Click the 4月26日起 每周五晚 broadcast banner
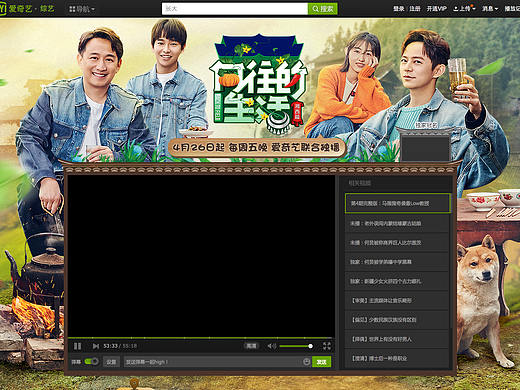Viewport: 520px width, 390px height. pyautogui.click(x=257, y=148)
